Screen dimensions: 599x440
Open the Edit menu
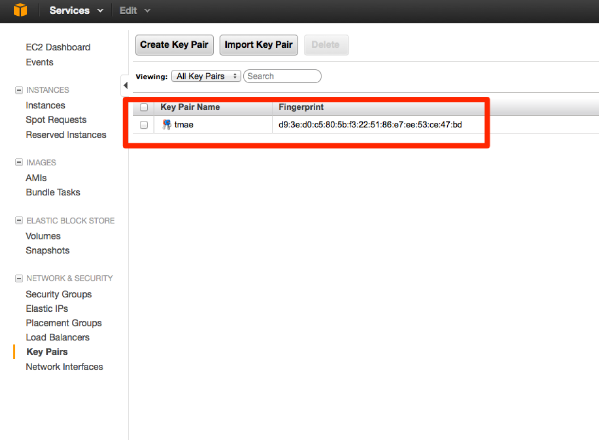(134, 11)
